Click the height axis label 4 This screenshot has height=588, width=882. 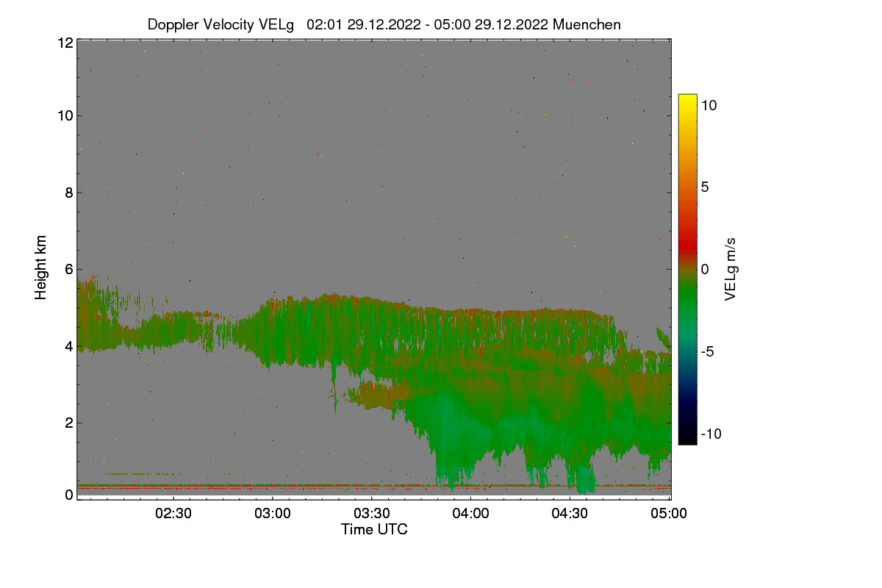(69, 346)
